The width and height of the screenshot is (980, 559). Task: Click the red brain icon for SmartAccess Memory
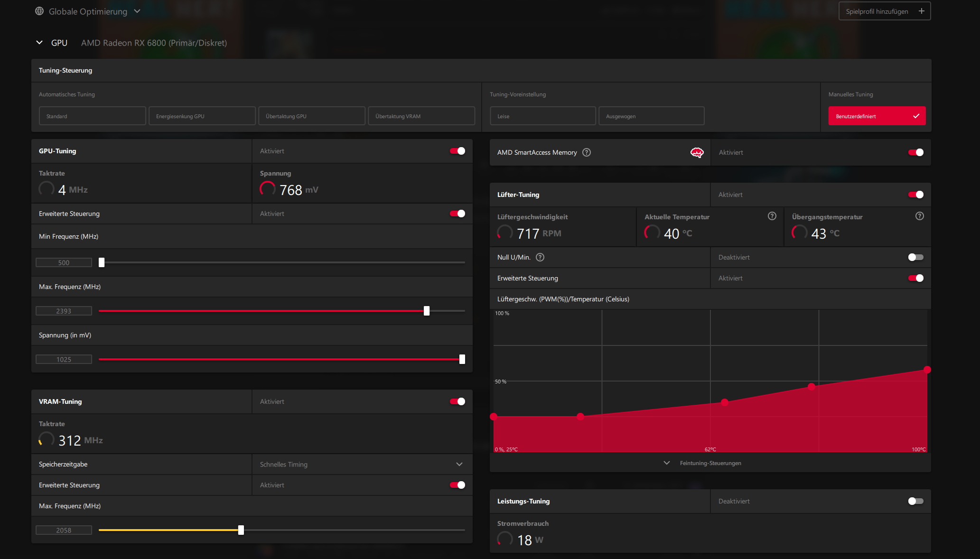coord(697,152)
